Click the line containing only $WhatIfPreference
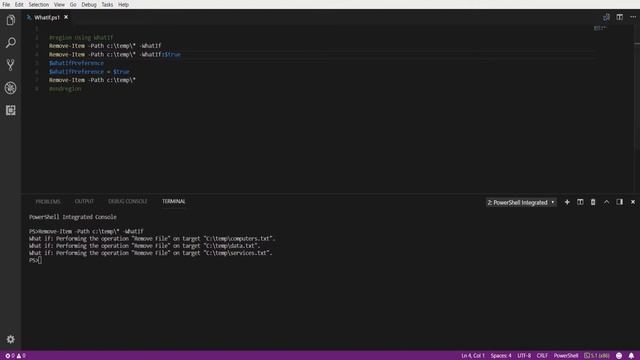 [x=76, y=63]
